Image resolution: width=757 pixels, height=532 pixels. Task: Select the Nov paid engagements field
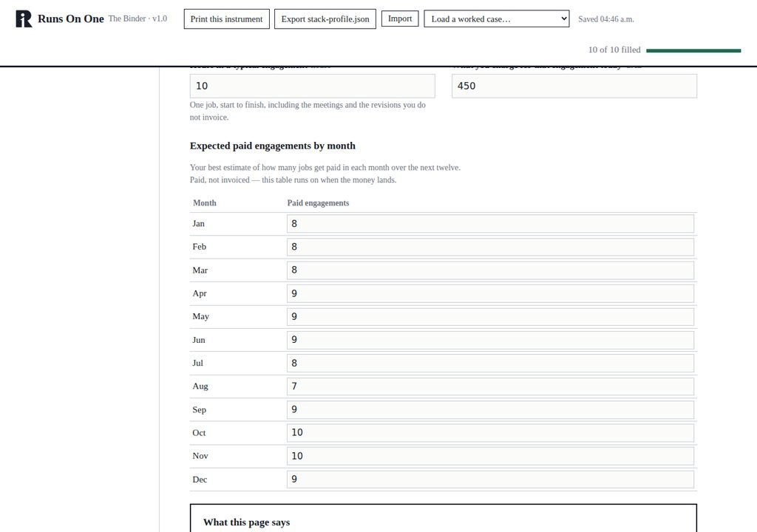(x=491, y=456)
